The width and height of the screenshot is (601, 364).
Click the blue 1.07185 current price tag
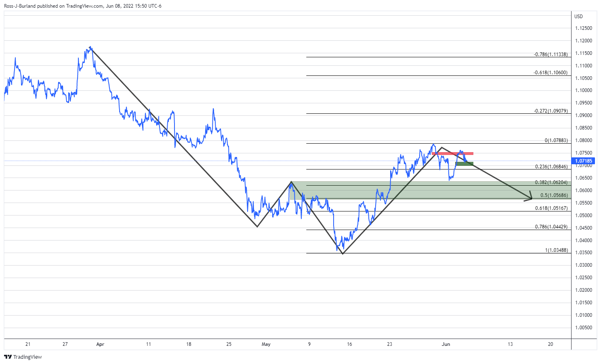pos(584,161)
